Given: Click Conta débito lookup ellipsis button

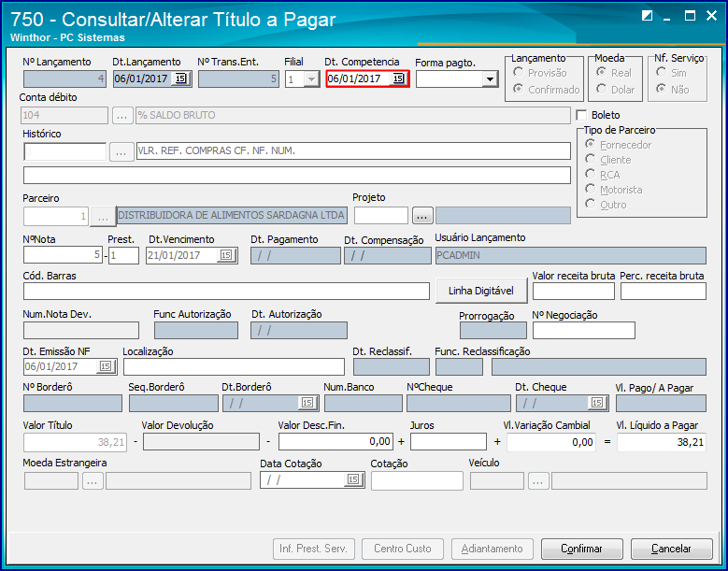Looking at the screenshot, I should [x=122, y=116].
